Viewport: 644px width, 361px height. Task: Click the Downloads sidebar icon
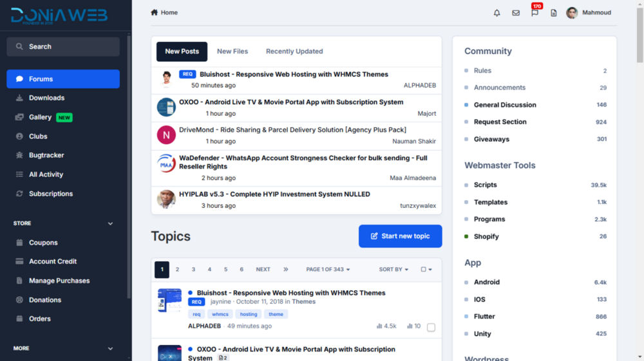(x=19, y=98)
